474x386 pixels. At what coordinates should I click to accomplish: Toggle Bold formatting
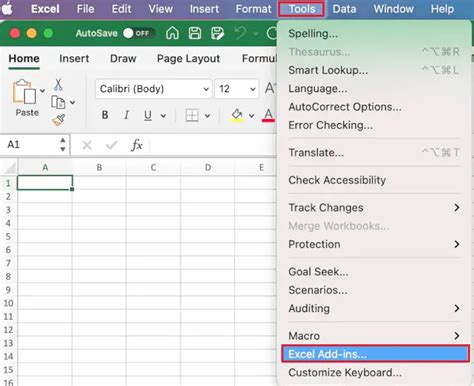point(105,115)
